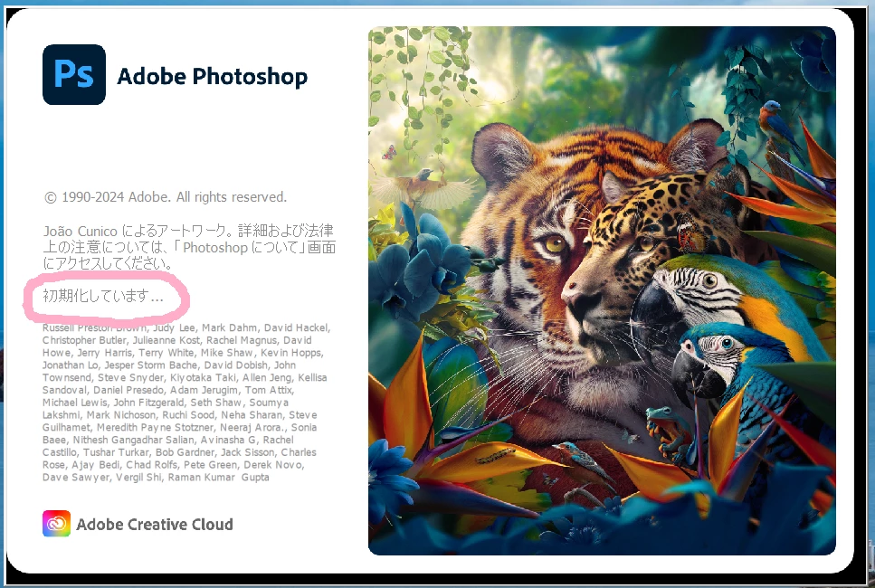This screenshot has height=588, width=875.
Task: Click the butterfly on the leopard's head
Action: pyautogui.click(x=690, y=233)
